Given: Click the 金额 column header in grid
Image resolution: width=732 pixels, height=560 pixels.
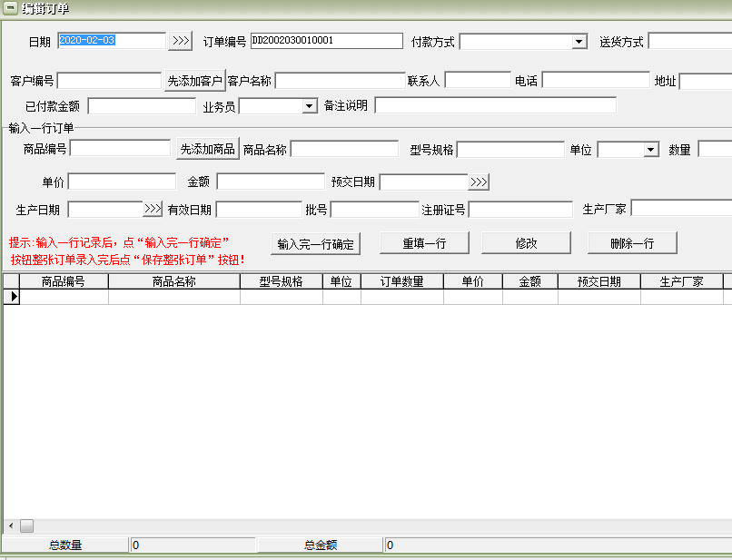Looking at the screenshot, I should [x=530, y=281].
